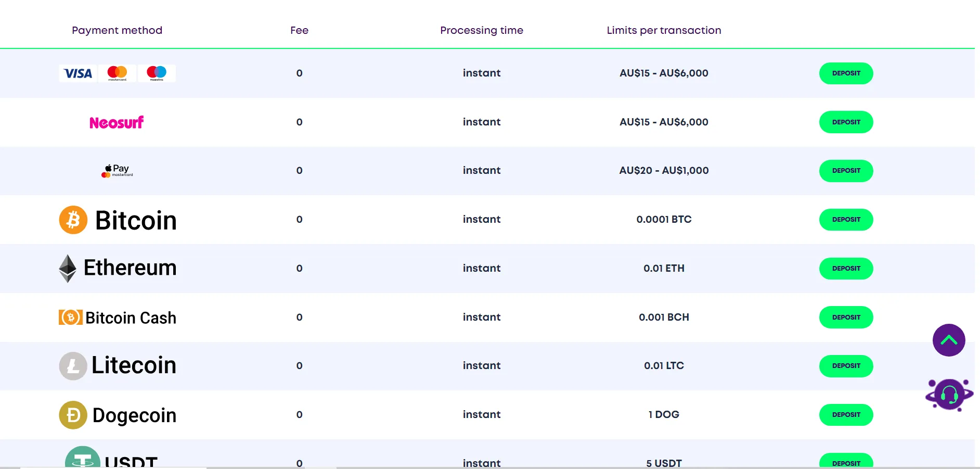The image size is (980, 469).
Task: Open live support chat headset icon
Action: tap(949, 395)
